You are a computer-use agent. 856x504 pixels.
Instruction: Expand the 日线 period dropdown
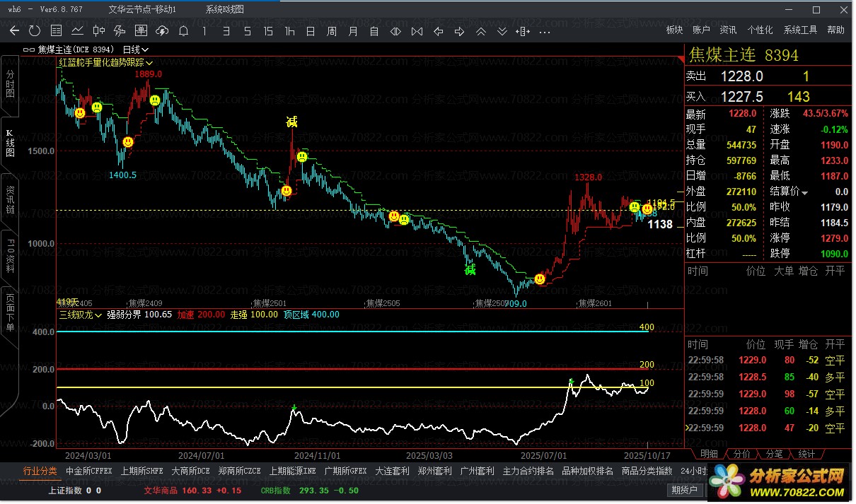point(135,49)
